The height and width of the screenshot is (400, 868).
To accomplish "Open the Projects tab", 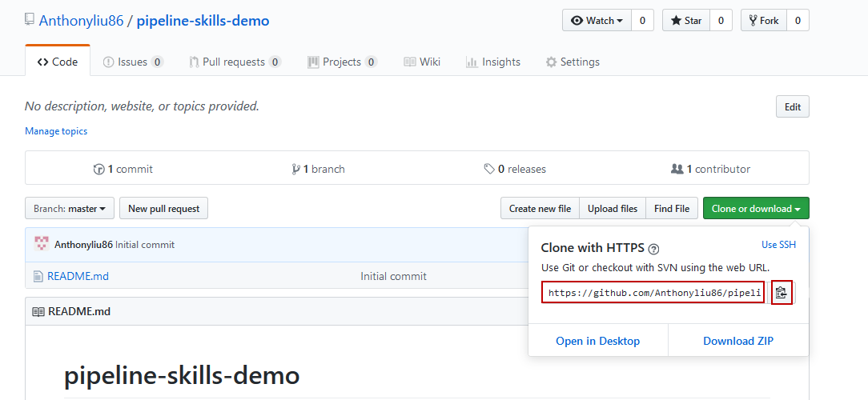I will 342,62.
